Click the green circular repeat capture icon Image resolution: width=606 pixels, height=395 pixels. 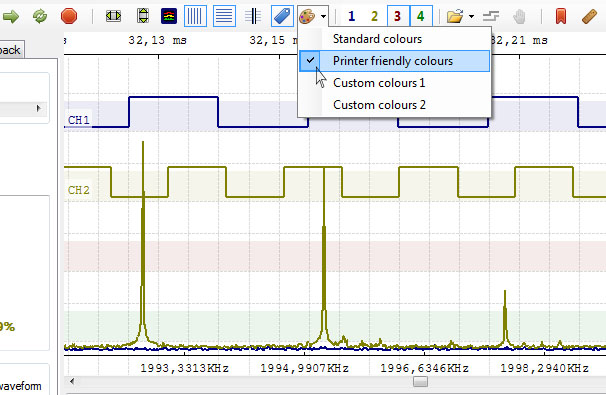coord(40,16)
